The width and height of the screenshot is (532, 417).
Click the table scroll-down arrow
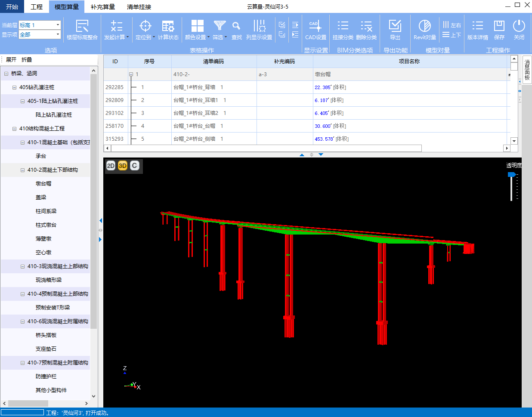tap(514, 141)
